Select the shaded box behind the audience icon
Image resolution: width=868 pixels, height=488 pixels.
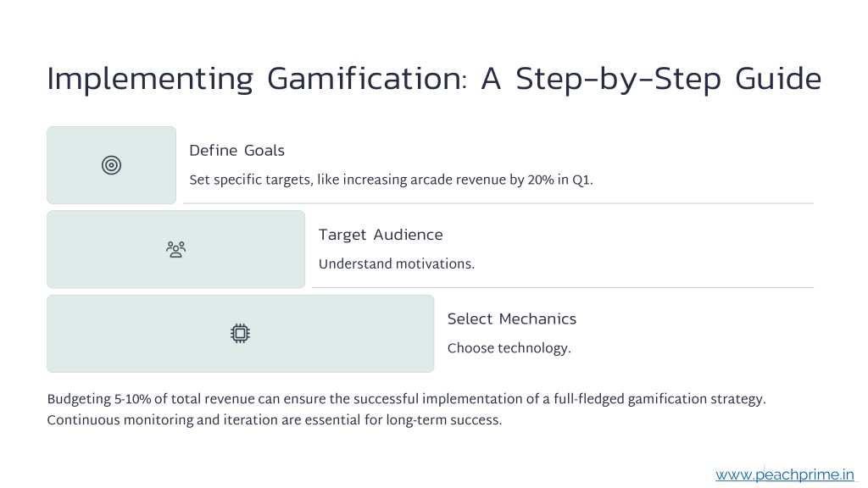[x=176, y=249]
